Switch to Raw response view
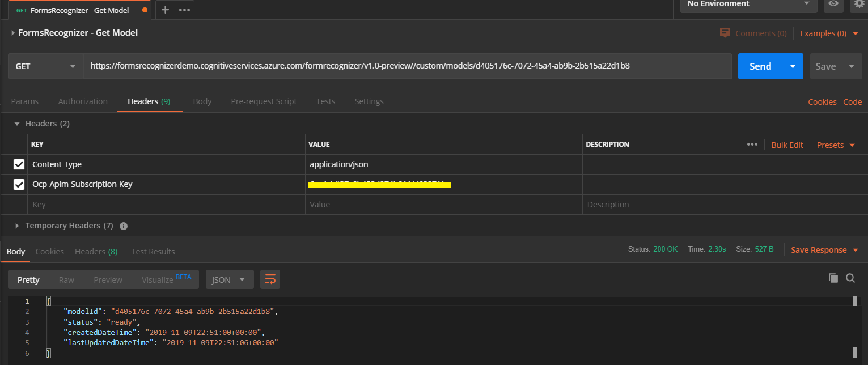 point(66,280)
